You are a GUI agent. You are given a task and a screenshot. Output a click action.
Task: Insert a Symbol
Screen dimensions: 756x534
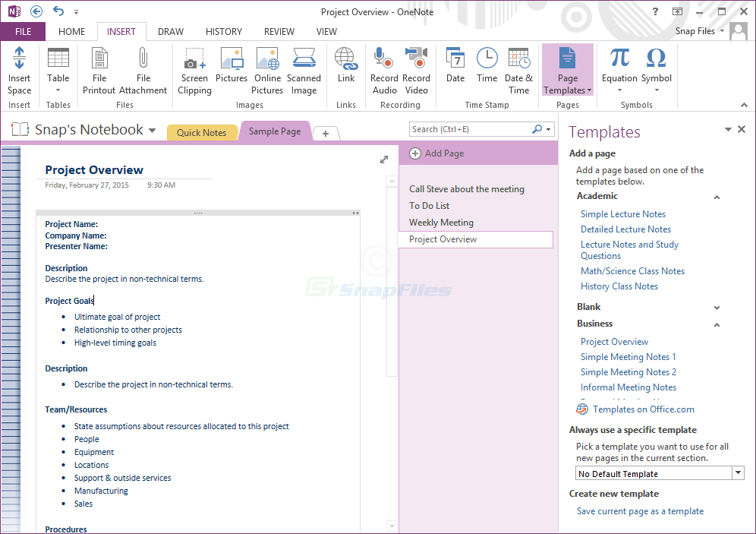(657, 71)
